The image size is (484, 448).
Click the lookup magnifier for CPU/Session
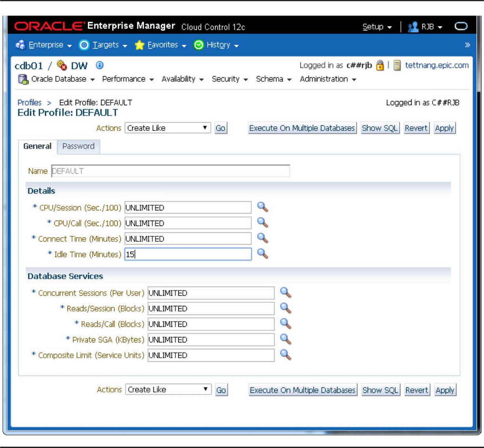point(262,207)
